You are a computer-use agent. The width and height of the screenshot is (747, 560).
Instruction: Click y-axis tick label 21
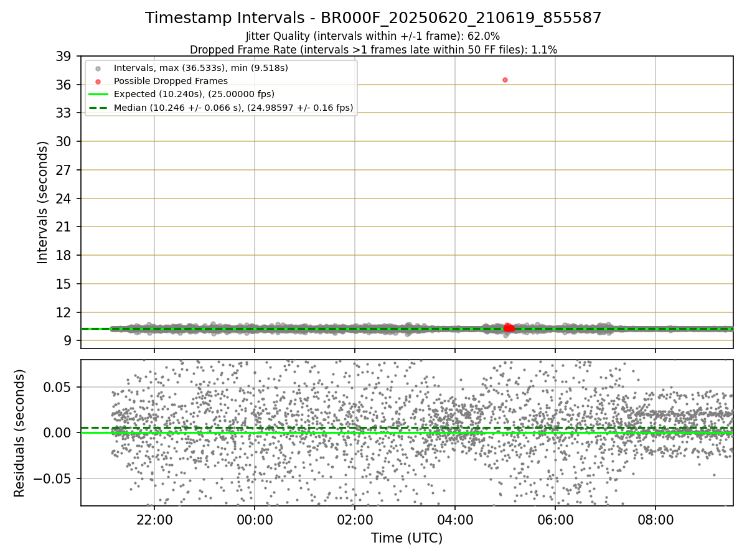[63, 227]
